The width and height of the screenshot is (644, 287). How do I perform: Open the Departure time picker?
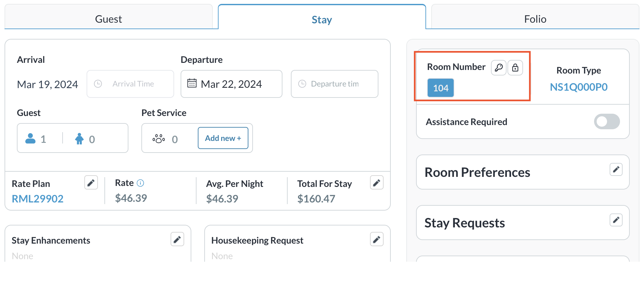(x=334, y=84)
